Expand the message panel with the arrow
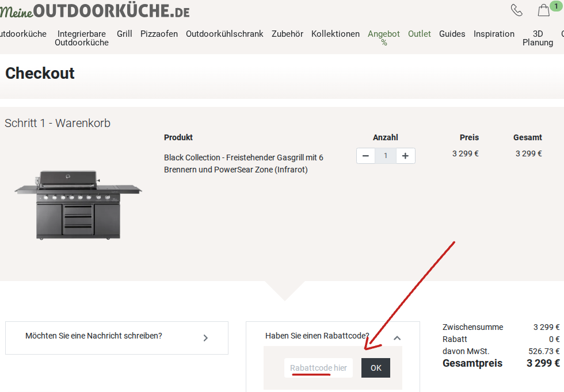 point(205,338)
